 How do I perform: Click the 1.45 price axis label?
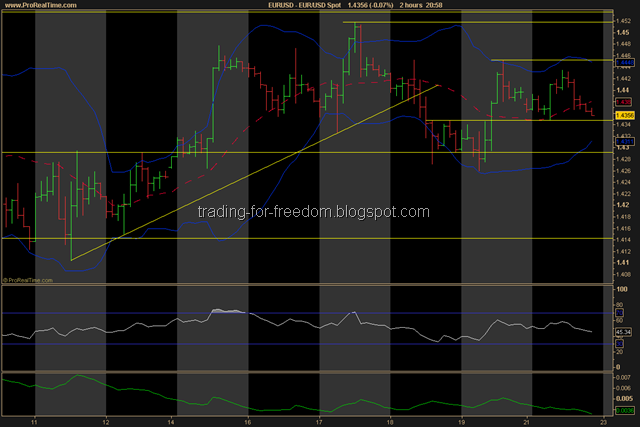click(622, 32)
